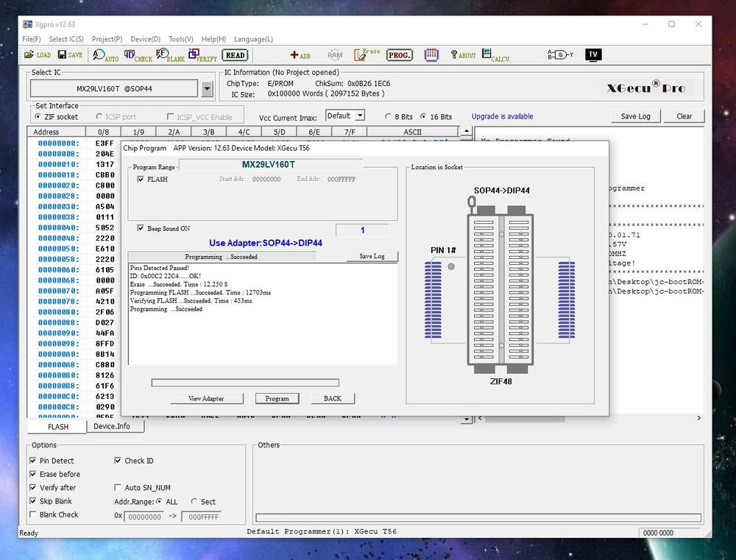Screen dimensions: 736x560
Task: Click the hex table scroll up arrow
Action: (x=466, y=132)
